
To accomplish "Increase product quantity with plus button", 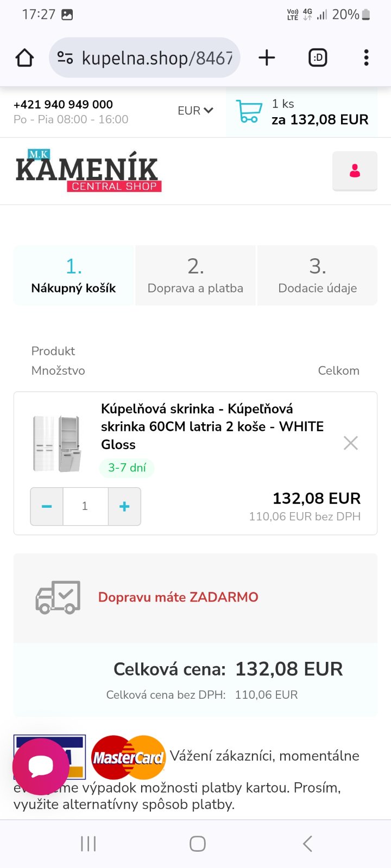I will 124,506.
